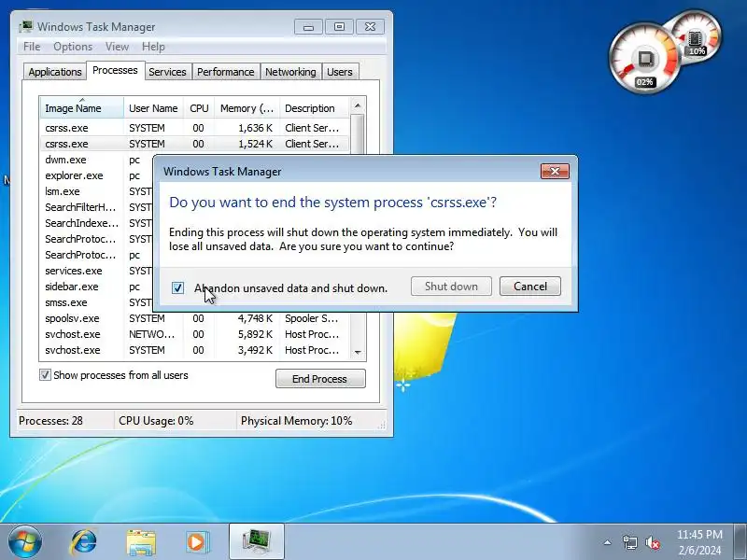This screenshot has width=747, height=560.
Task: Cancel the end process dialog
Action: (x=530, y=287)
